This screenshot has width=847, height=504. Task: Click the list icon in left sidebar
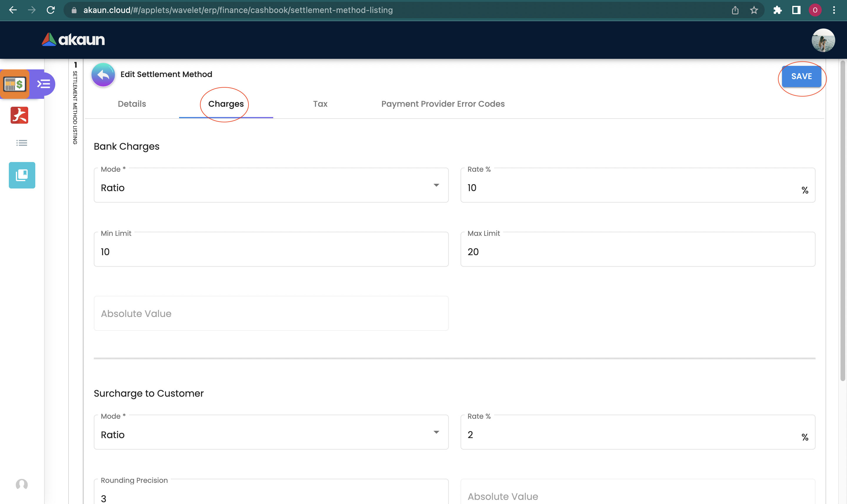(21, 143)
